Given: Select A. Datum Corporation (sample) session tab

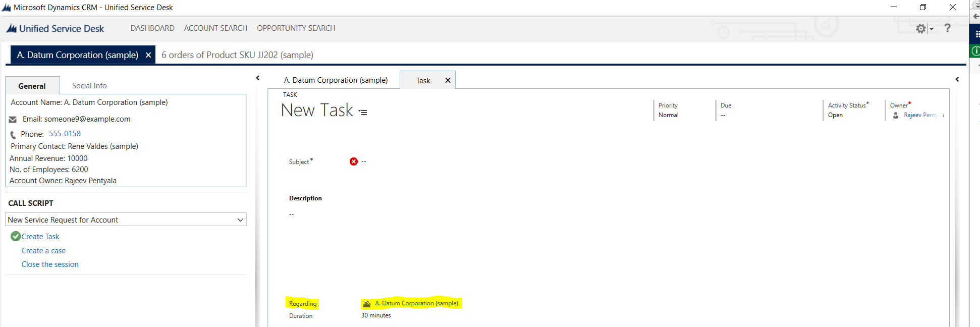Looking at the screenshot, I should [x=77, y=55].
